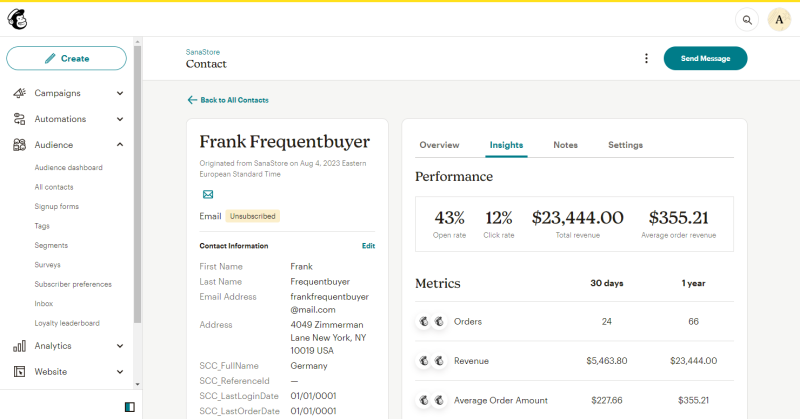Screen dimensions: 800x419
Task: Click the 1 year column header
Action: 693,283
